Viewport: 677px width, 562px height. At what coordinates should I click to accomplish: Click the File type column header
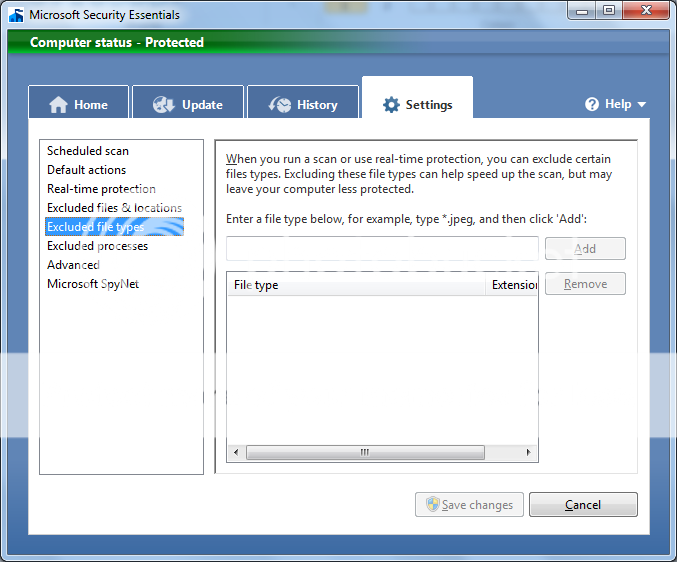pos(356,285)
